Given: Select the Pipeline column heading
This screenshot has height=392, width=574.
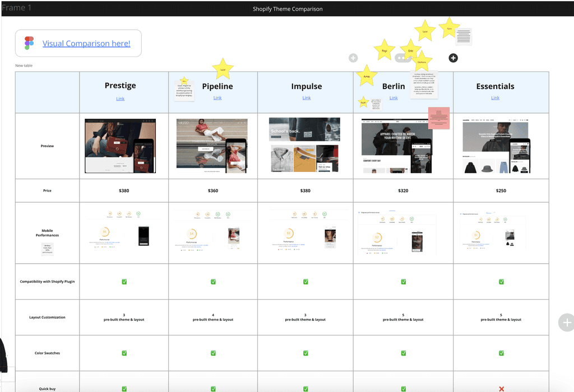Looking at the screenshot, I should 217,86.
